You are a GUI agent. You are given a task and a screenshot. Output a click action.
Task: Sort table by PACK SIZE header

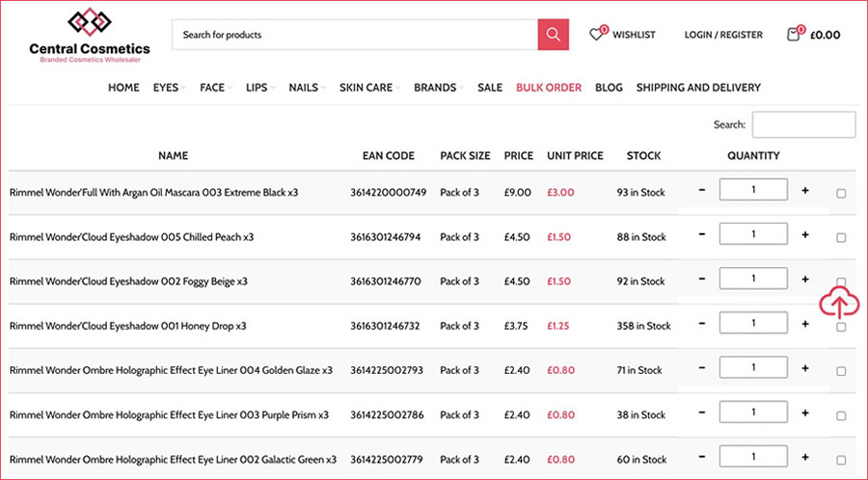465,156
